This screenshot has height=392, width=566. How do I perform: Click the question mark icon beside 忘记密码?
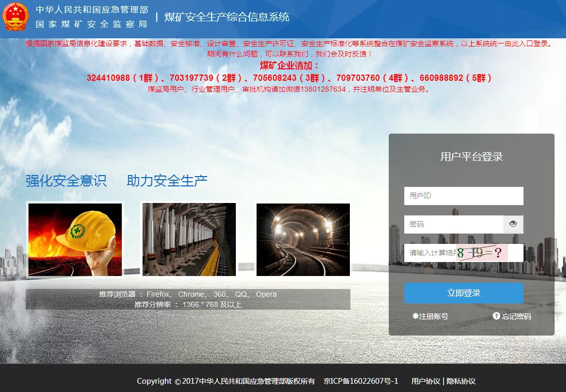pyautogui.click(x=497, y=316)
